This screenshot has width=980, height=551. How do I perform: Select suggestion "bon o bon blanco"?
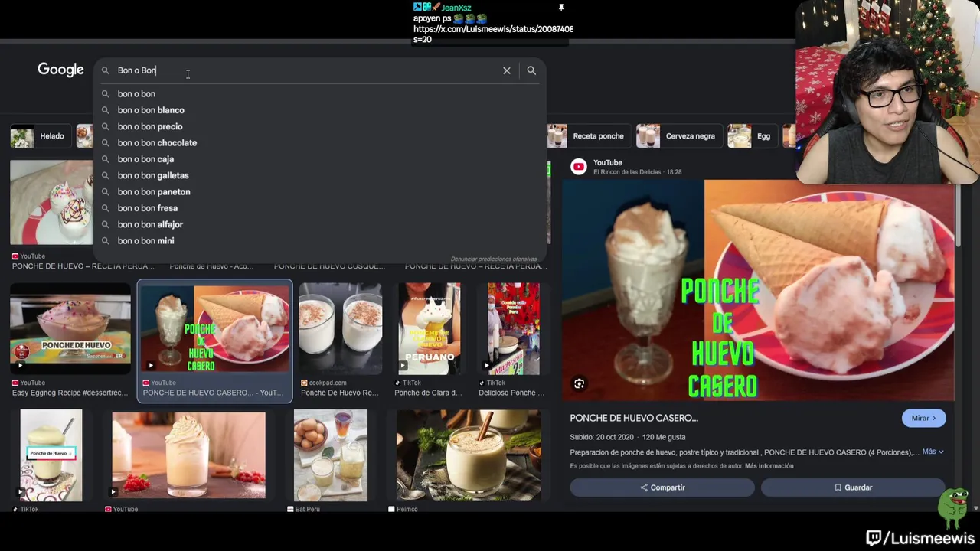click(x=151, y=110)
